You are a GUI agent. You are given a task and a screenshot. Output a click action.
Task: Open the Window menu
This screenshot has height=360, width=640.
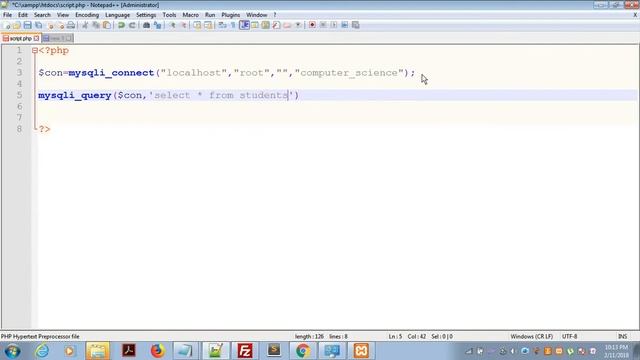[x=256, y=15]
